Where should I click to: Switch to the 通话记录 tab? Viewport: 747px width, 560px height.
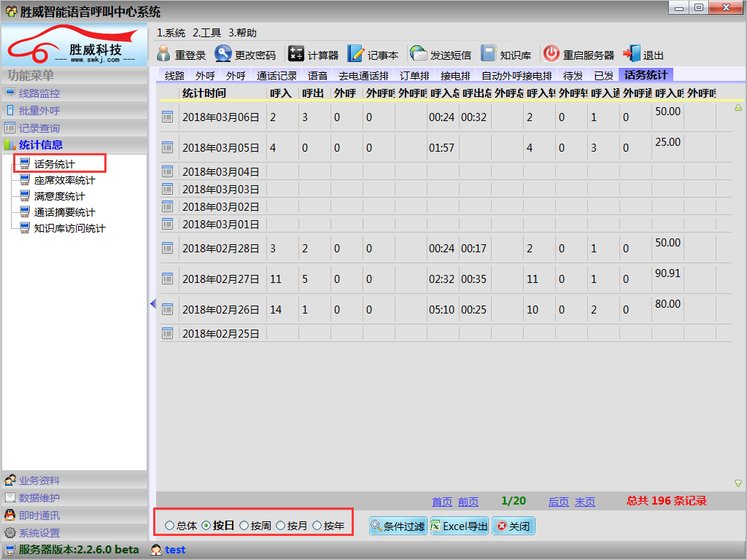pos(276,75)
